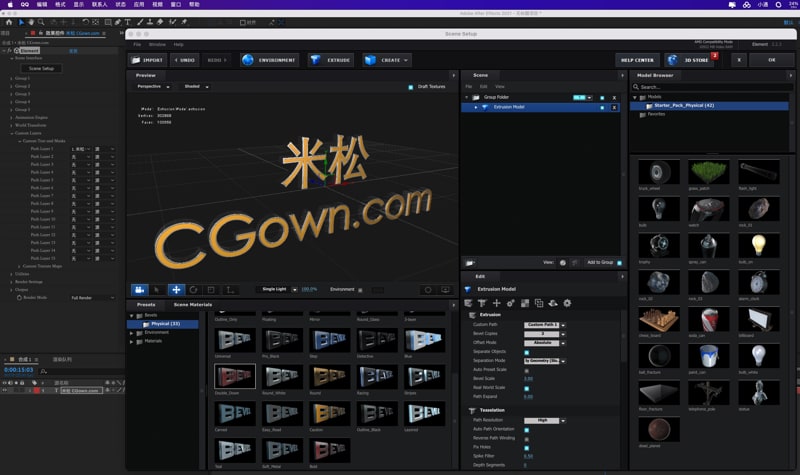800x475 pixels.
Task: Open the Window menu in Scene Setup
Action: coord(157,44)
